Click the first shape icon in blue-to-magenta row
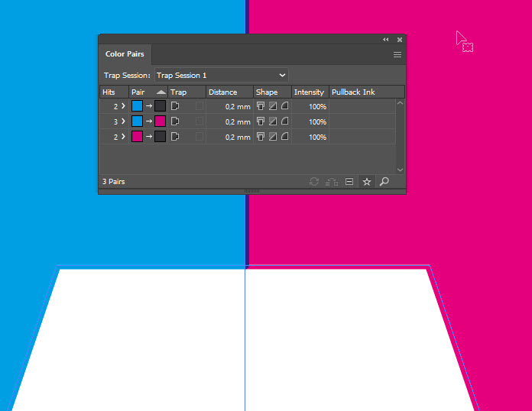The image size is (532, 411). [260, 121]
